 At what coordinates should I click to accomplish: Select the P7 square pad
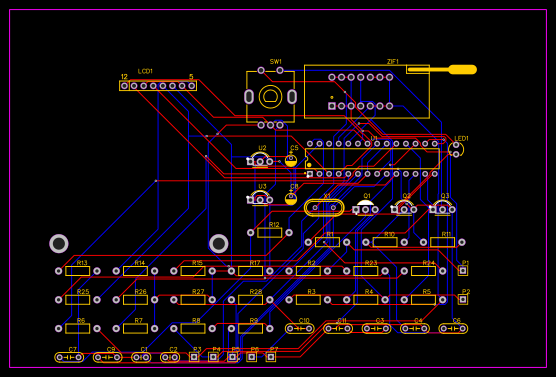(271, 357)
